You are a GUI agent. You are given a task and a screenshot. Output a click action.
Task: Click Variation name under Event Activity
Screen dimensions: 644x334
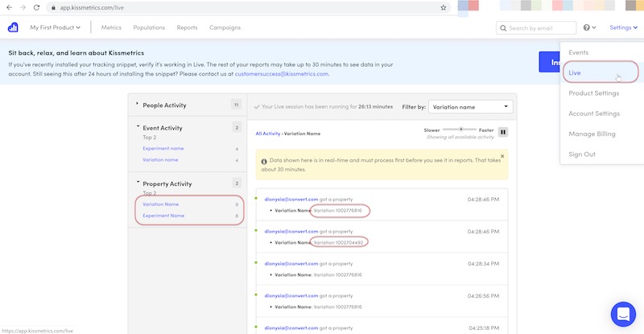point(160,160)
